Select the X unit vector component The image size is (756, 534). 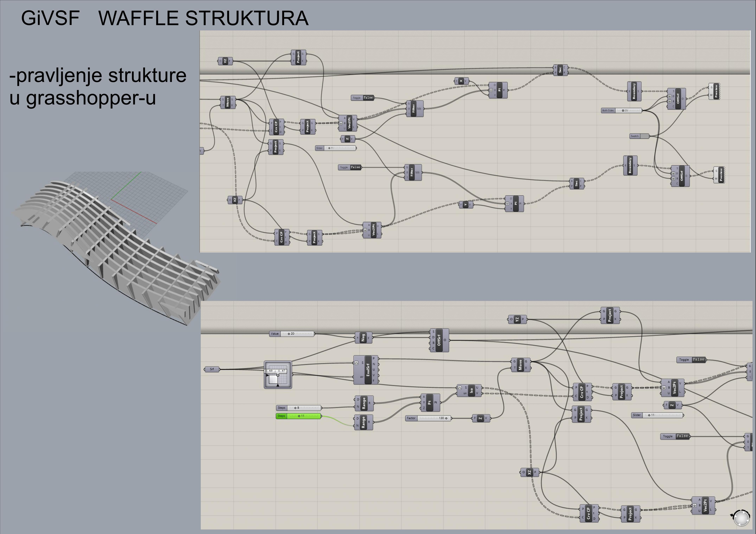(x=462, y=81)
